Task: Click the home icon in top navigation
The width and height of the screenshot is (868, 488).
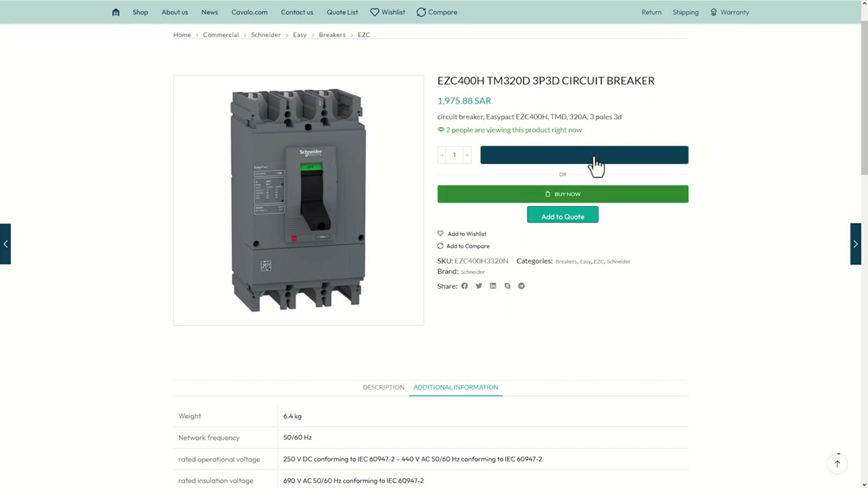Action: tap(116, 12)
